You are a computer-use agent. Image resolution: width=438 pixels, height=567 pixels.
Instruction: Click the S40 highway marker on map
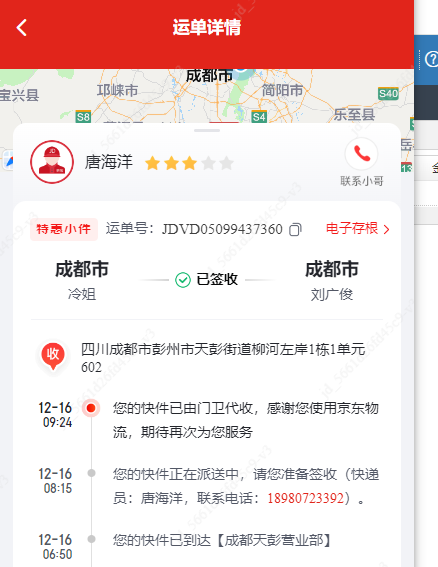click(x=388, y=94)
